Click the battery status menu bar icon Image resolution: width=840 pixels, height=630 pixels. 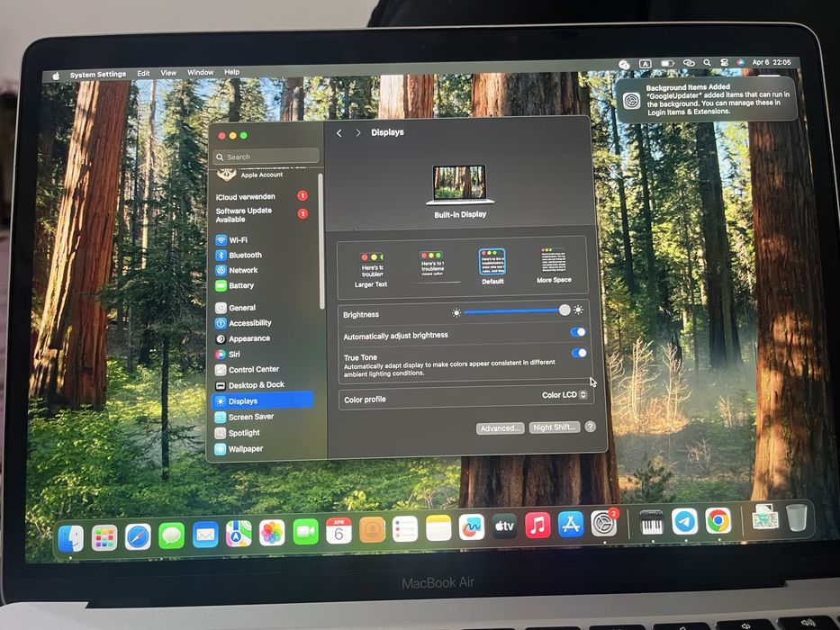pyautogui.click(x=667, y=63)
